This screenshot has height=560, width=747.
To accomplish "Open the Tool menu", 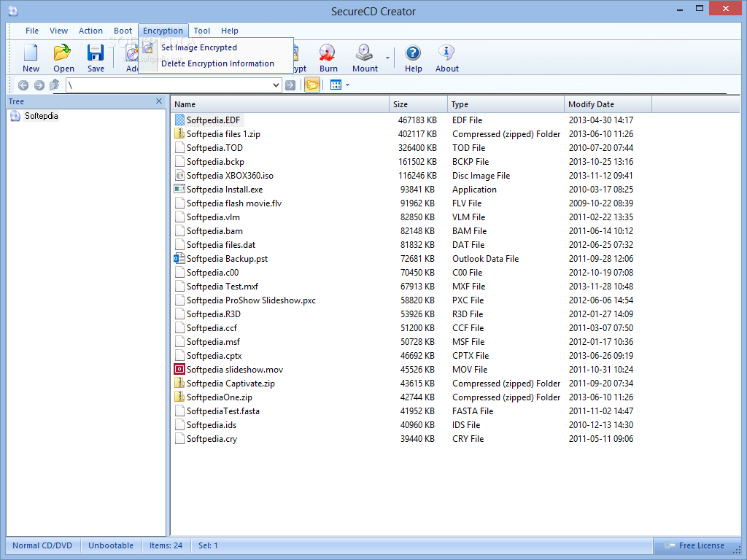I will (x=202, y=31).
